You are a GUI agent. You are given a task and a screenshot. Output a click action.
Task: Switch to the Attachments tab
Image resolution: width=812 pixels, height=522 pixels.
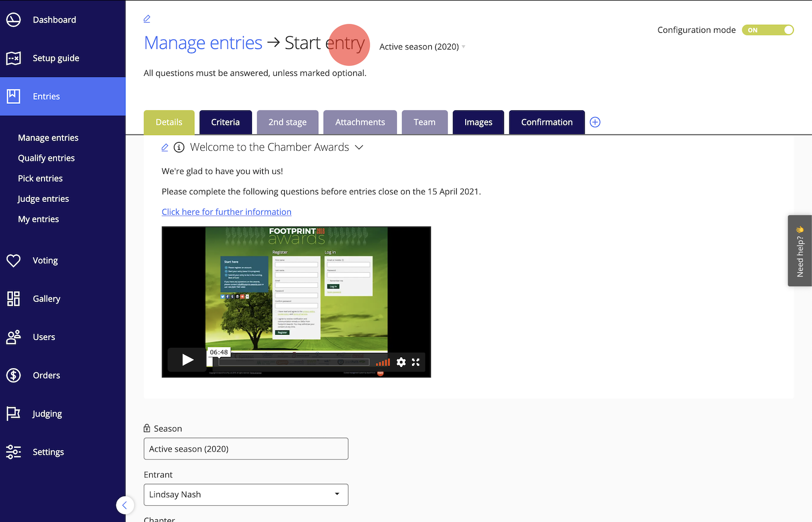point(360,122)
